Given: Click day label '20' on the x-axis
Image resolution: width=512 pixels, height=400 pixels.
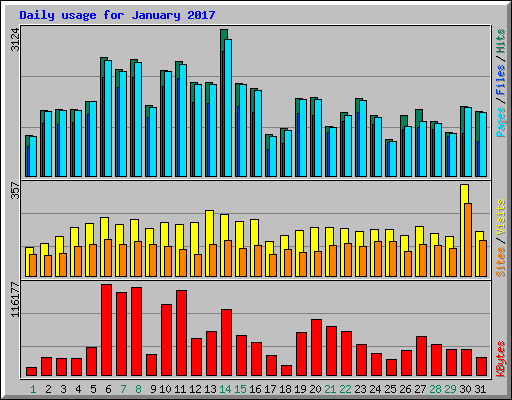Looking at the screenshot, I should coord(315,389).
